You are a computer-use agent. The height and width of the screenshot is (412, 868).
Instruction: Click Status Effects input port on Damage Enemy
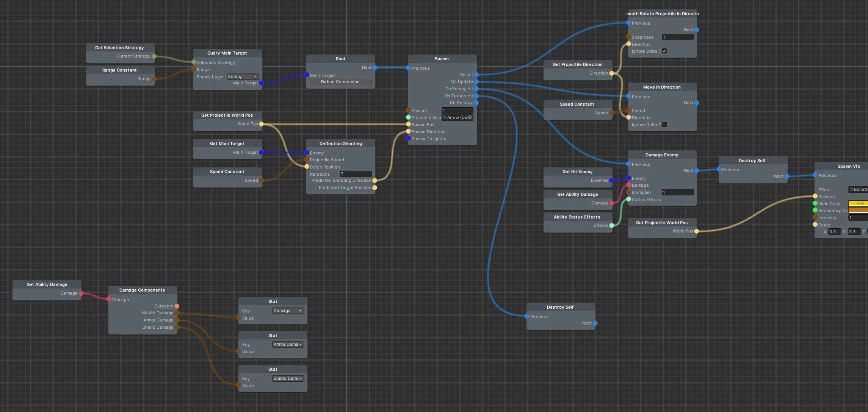(628, 200)
